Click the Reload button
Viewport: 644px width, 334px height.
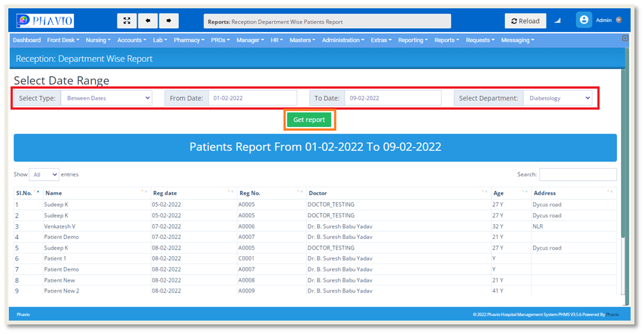pos(525,21)
